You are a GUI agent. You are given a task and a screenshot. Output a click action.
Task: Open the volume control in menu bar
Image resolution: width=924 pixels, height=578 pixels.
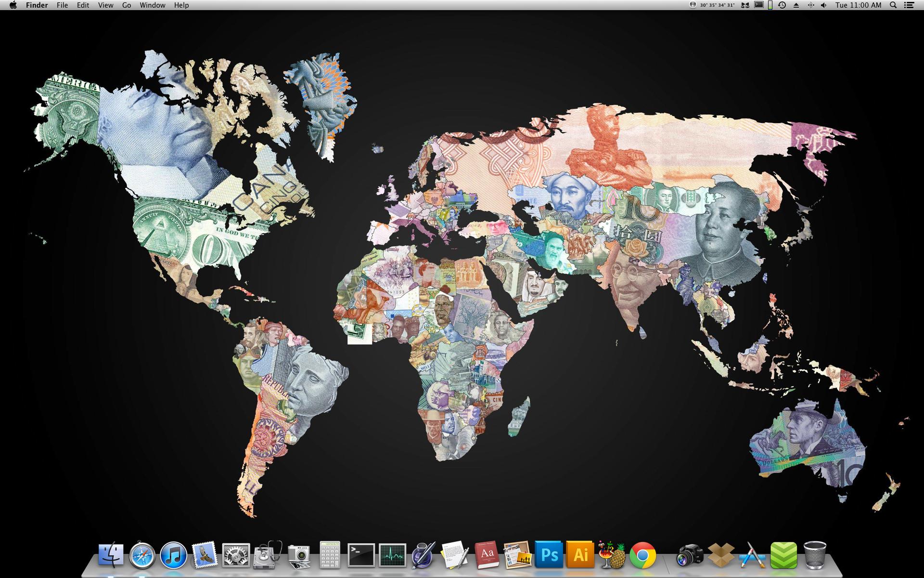(x=824, y=5)
